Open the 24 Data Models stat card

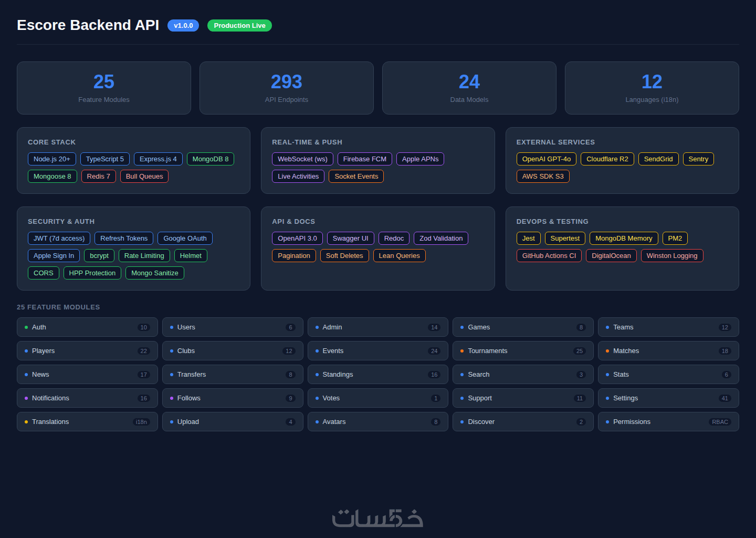pos(469,88)
